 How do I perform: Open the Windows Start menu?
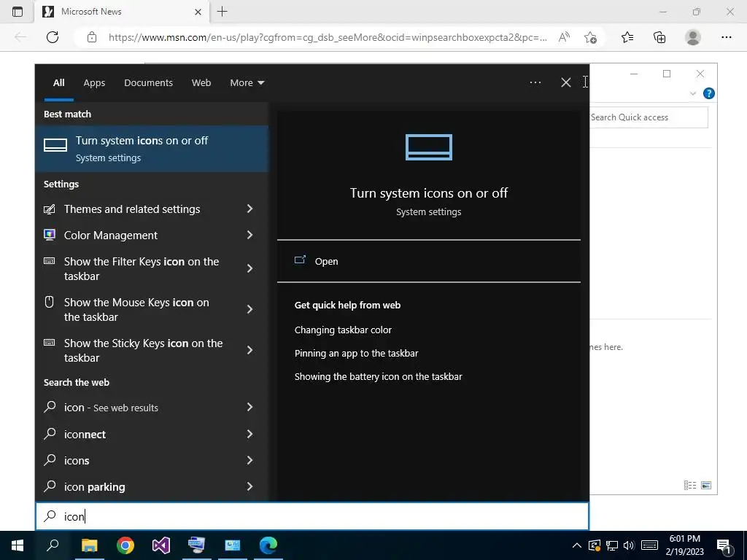click(18, 545)
